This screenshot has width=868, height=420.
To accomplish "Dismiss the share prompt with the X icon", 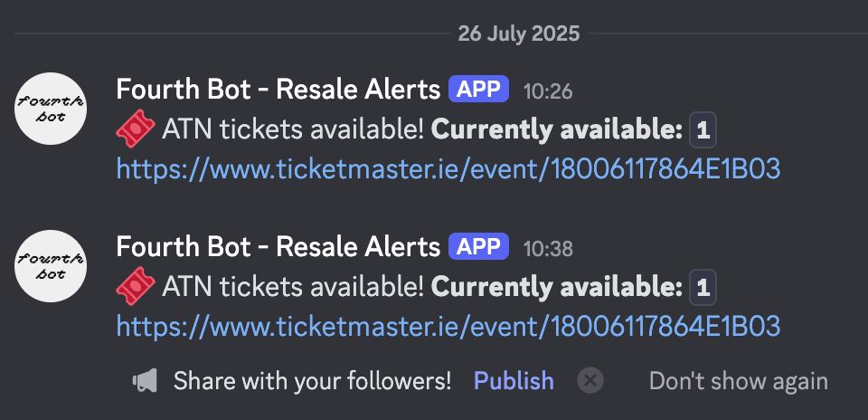I will 590,381.
